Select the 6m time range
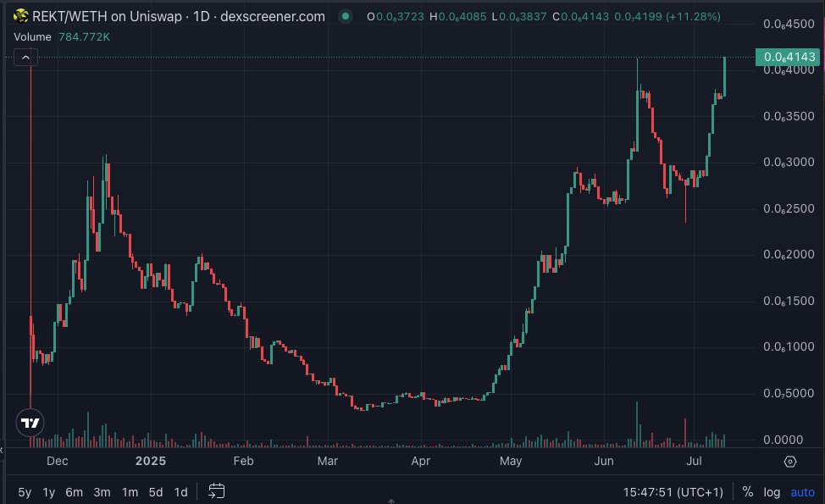This screenshot has width=825, height=504. (x=74, y=492)
